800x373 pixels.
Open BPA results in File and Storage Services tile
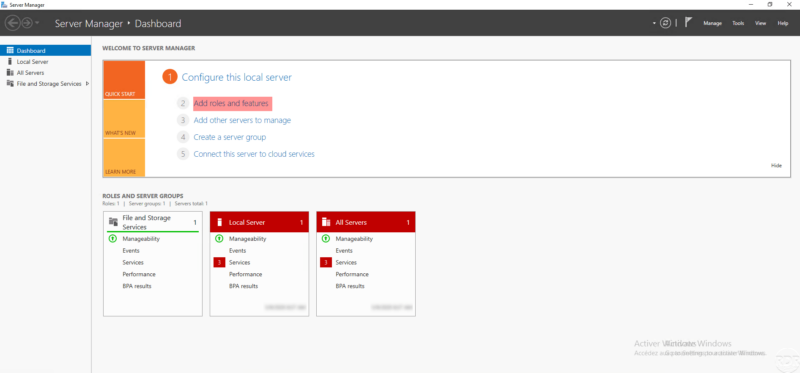137,286
